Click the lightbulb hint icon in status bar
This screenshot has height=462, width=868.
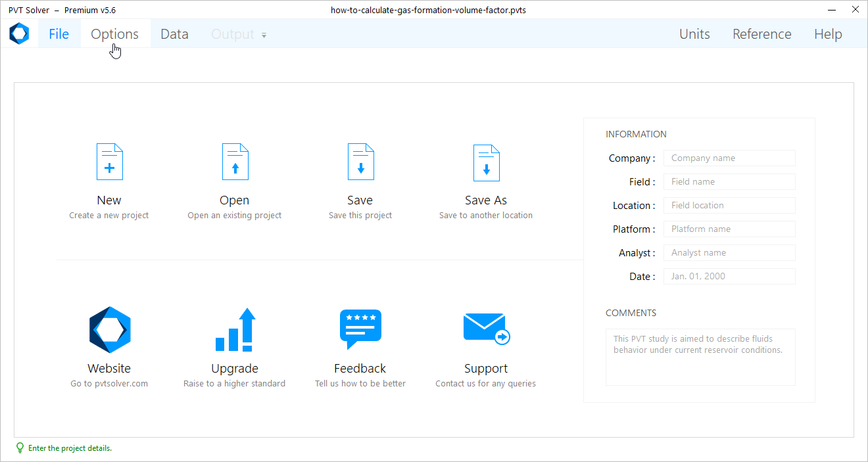[x=20, y=448]
